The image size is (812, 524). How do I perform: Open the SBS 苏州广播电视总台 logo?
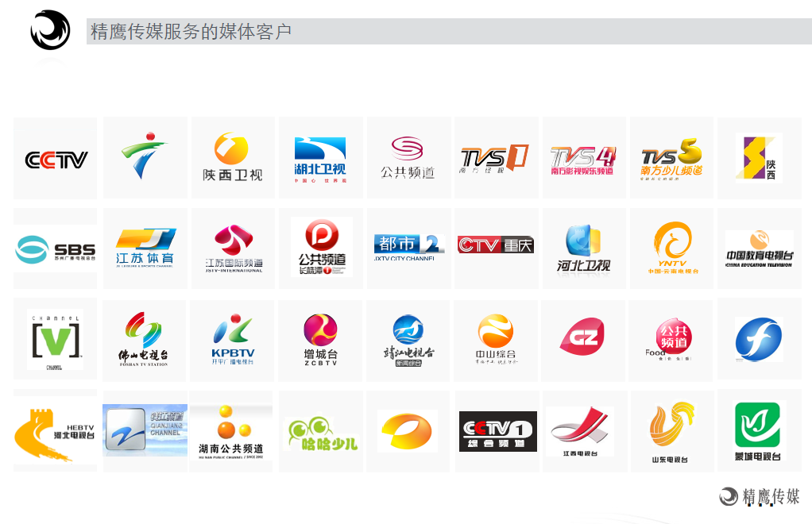[56, 249]
